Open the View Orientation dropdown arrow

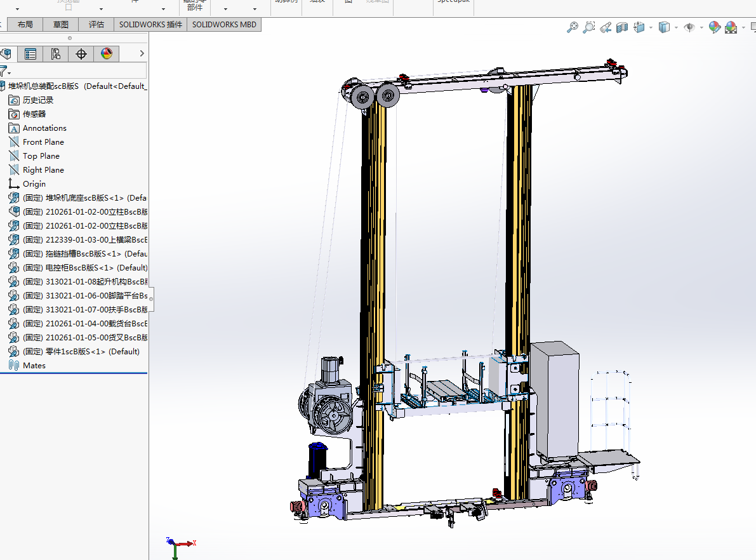click(651, 28)
